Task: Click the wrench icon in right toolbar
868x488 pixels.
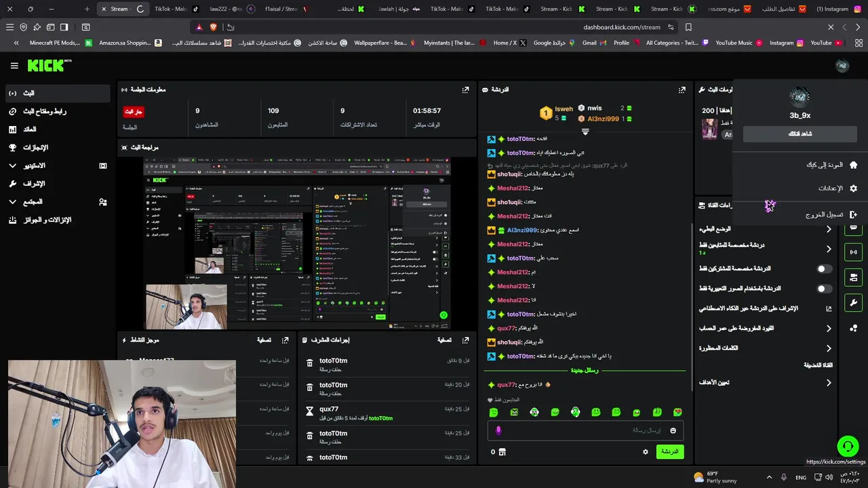Action: click(x=854, y=303)
